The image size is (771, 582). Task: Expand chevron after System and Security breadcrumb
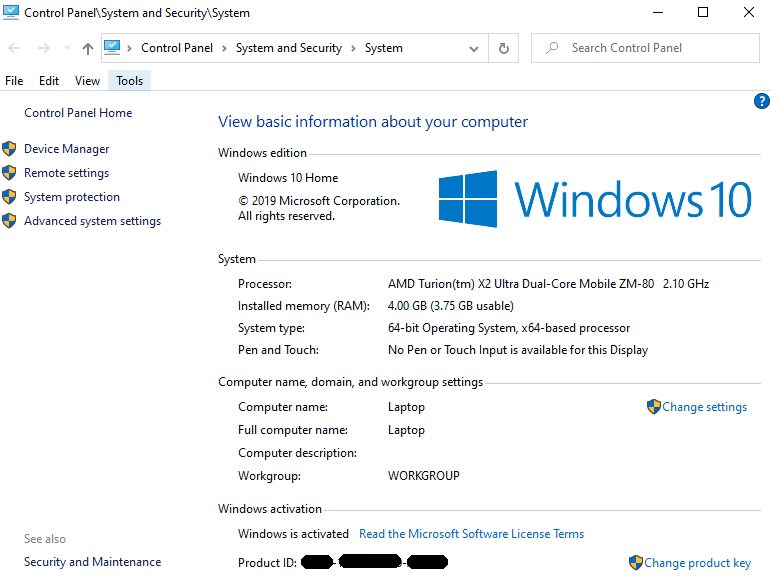coord(353,48)
